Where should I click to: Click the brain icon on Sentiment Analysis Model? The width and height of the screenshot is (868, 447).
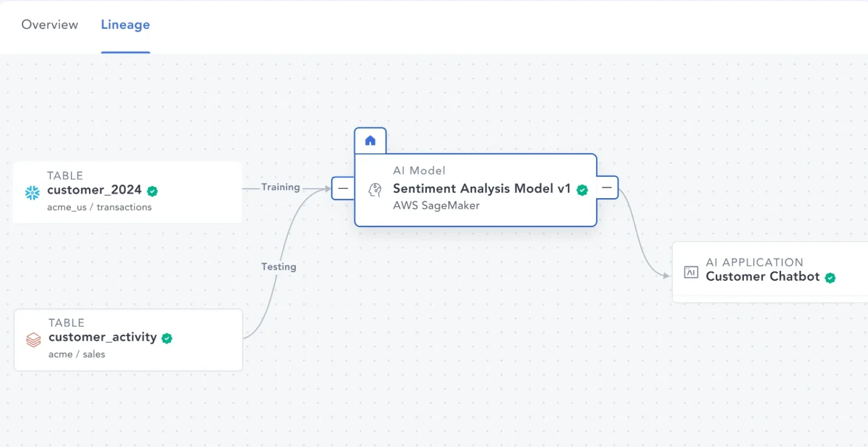pos(376,189)
